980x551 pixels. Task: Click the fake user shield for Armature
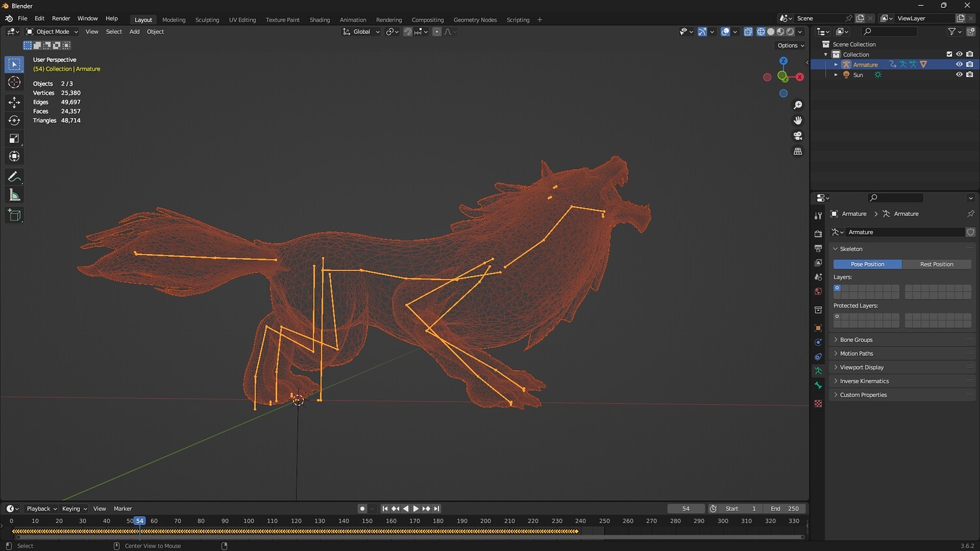[971, 232]
